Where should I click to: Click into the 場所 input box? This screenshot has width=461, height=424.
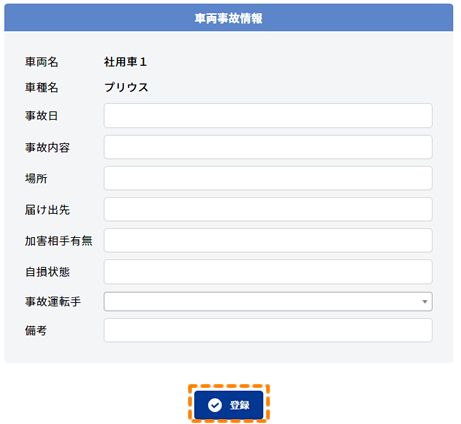(x=268, y=178)
